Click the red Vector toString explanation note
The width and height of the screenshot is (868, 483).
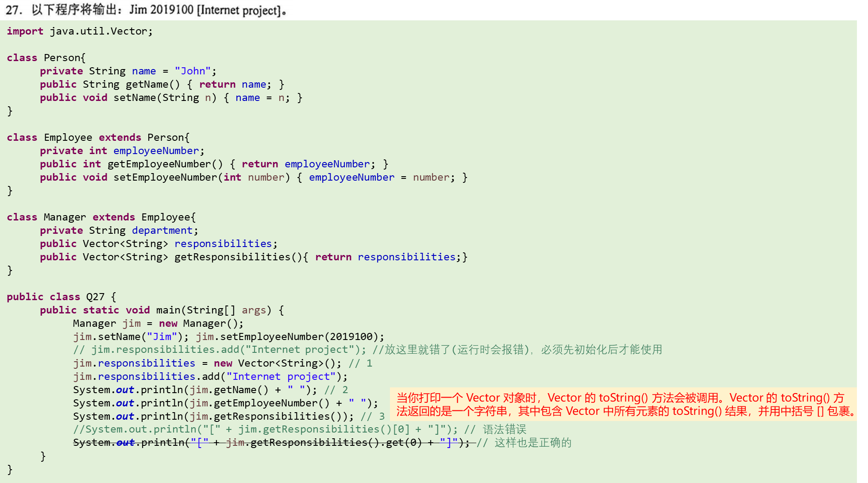click(x=624, y=404)
